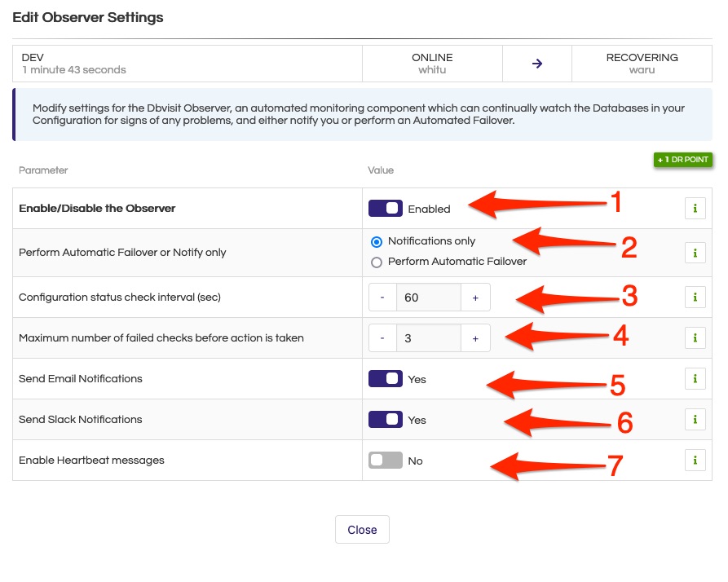View info about Heartbeat messages
This screenshot has width=728, height=582.
695,460
